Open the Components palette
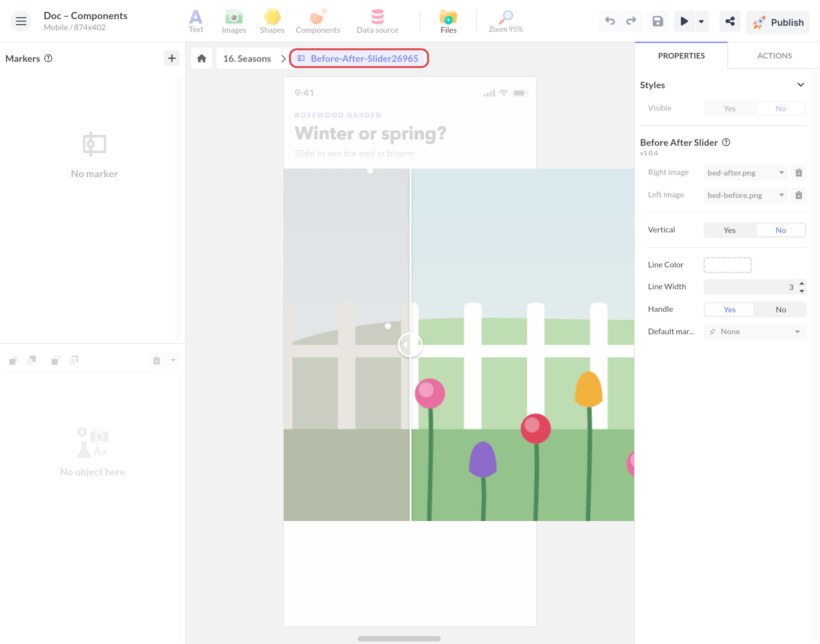820x644 pixels. tap(318, 21)
